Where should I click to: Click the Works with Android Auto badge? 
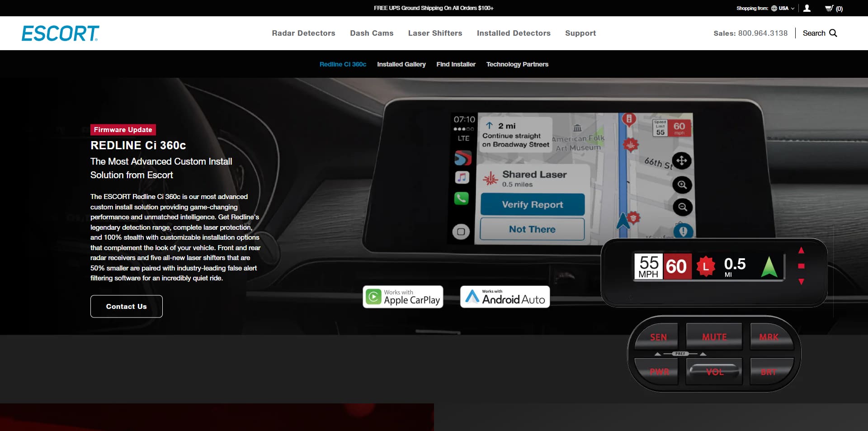[x=505, y=297]
